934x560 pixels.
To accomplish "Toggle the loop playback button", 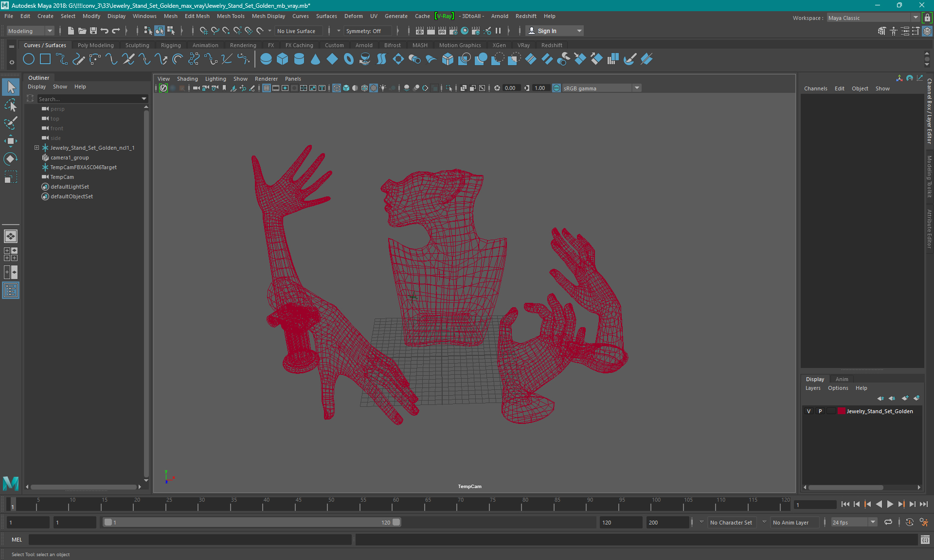I will tap(888, 522).
